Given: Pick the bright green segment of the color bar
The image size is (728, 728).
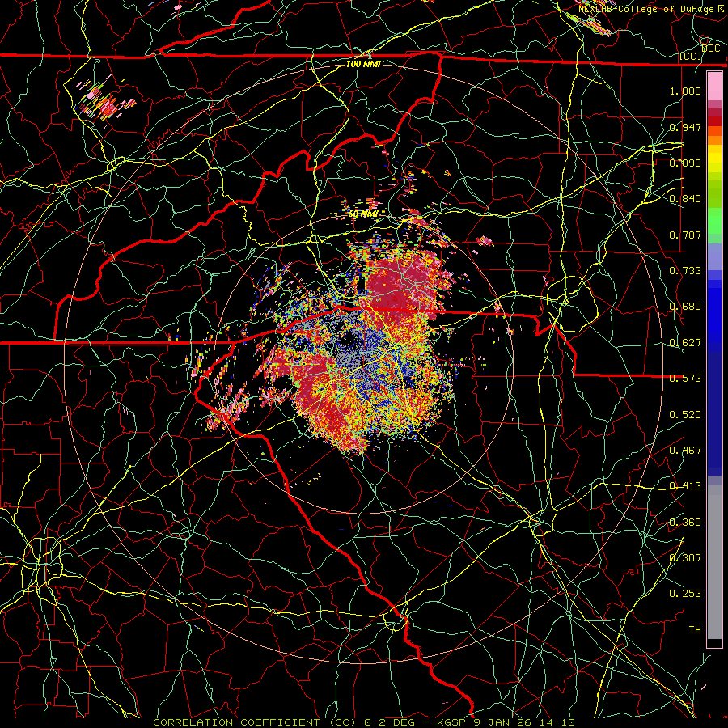Looking at the screenshot, I should [x=714, y=221].
